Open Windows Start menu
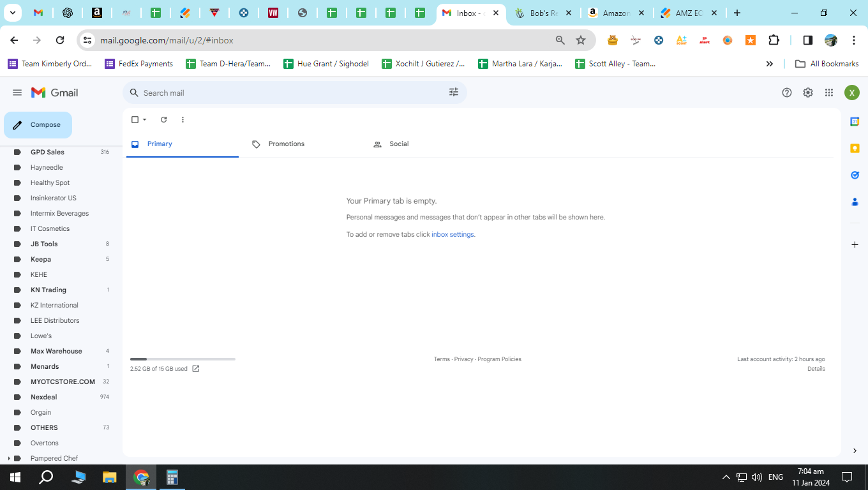This screenshot has width=868, height=490. [15, 477]
